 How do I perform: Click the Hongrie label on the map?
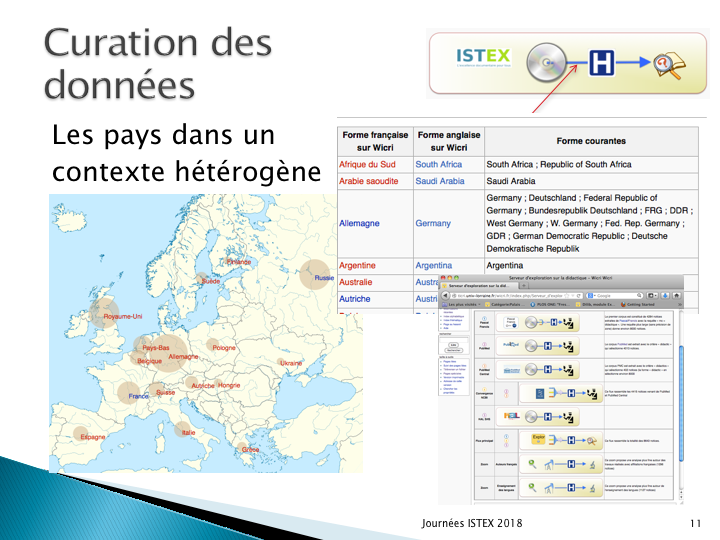click(x=229, y=385)
